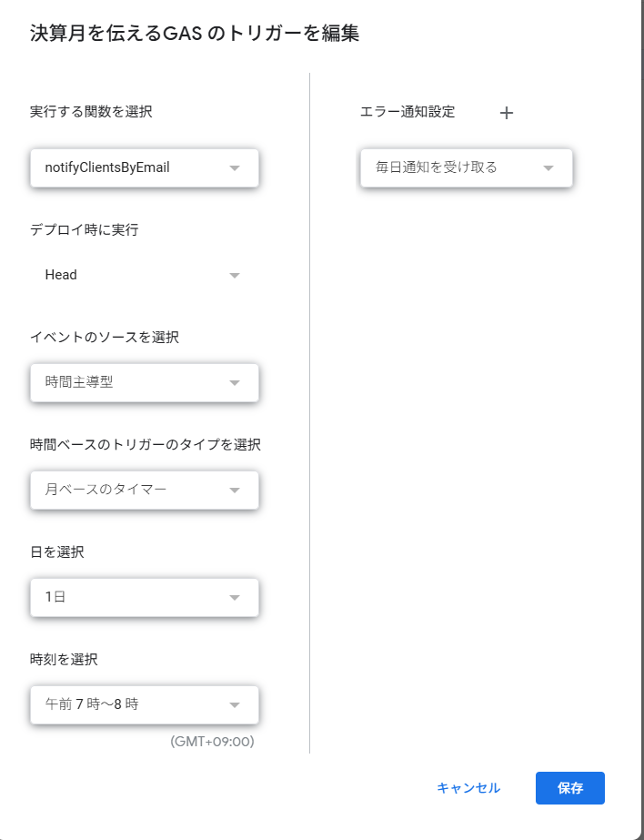Image resolution: width=644 pixels, height=840 pixels.
Task: Click the arrow icon beside notifyClientsByEmail
Action: (x=235, y=168)
